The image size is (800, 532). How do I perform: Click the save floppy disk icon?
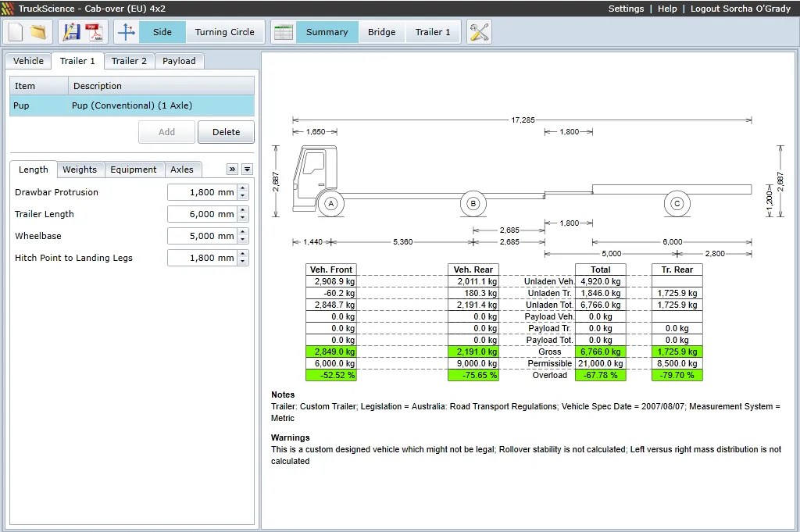[x=72, y=32]
